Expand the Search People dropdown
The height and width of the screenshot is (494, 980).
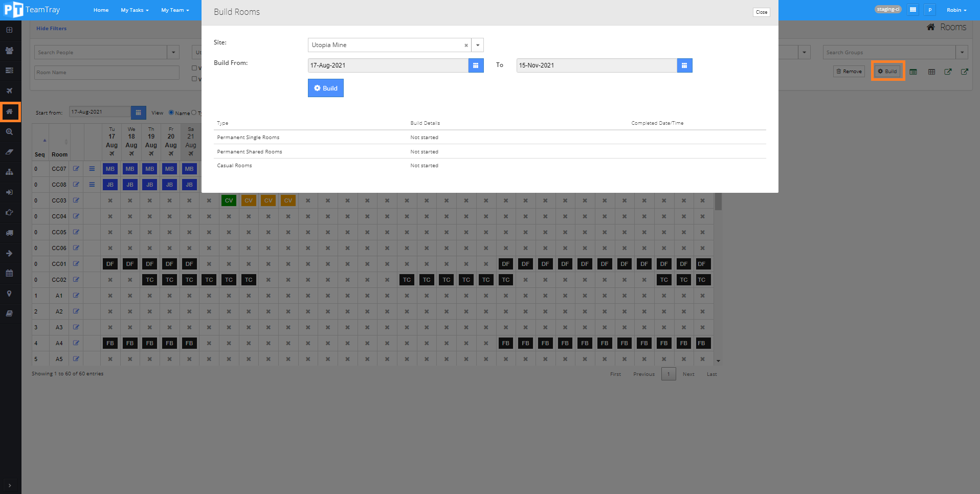pyautogui.click(x=173, y=52)
